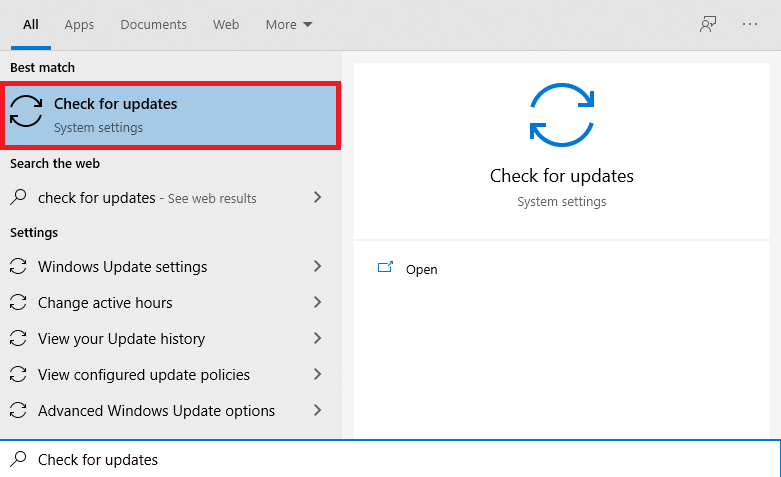
Task: Click the sync icon beside Change active hours
Action: pyautogui.click(x=18, y=303)
